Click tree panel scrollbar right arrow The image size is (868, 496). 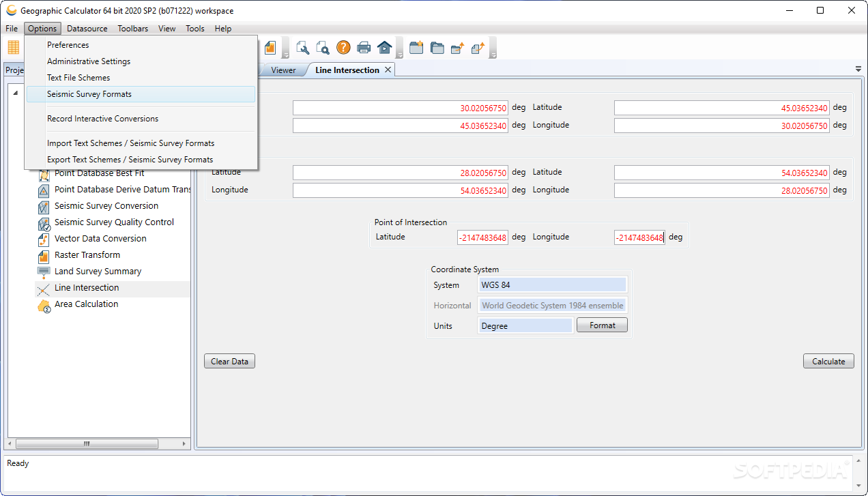(x=184, y=443)
